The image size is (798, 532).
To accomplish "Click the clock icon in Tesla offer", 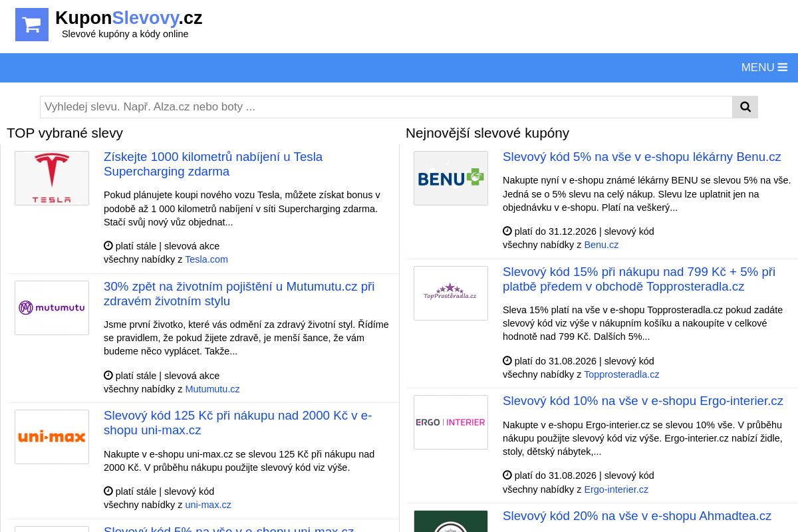I will coord(108,245).
